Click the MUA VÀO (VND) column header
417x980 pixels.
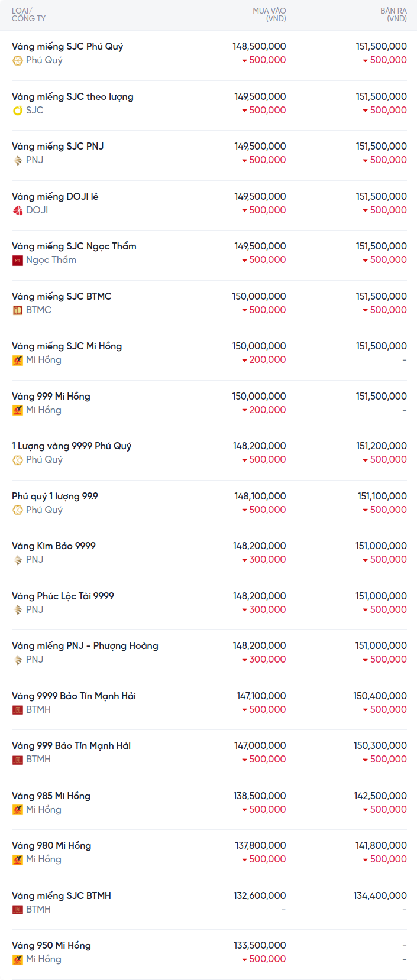[x=269, y=15]
